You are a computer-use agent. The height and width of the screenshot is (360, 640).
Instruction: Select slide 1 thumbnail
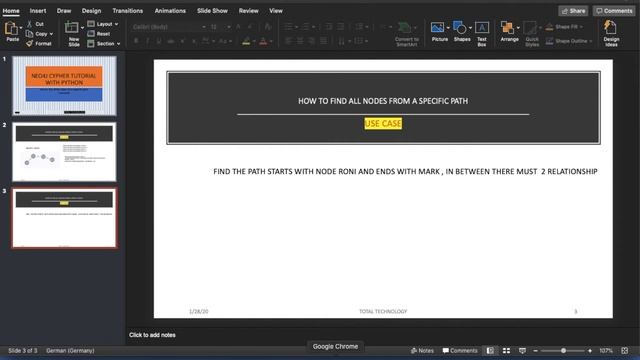[64, 86]
